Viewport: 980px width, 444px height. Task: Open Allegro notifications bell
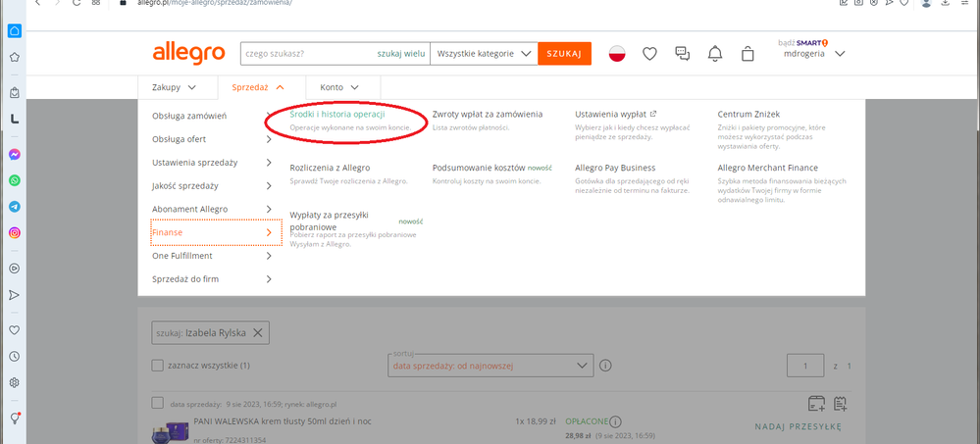click(x=715, y=54)
